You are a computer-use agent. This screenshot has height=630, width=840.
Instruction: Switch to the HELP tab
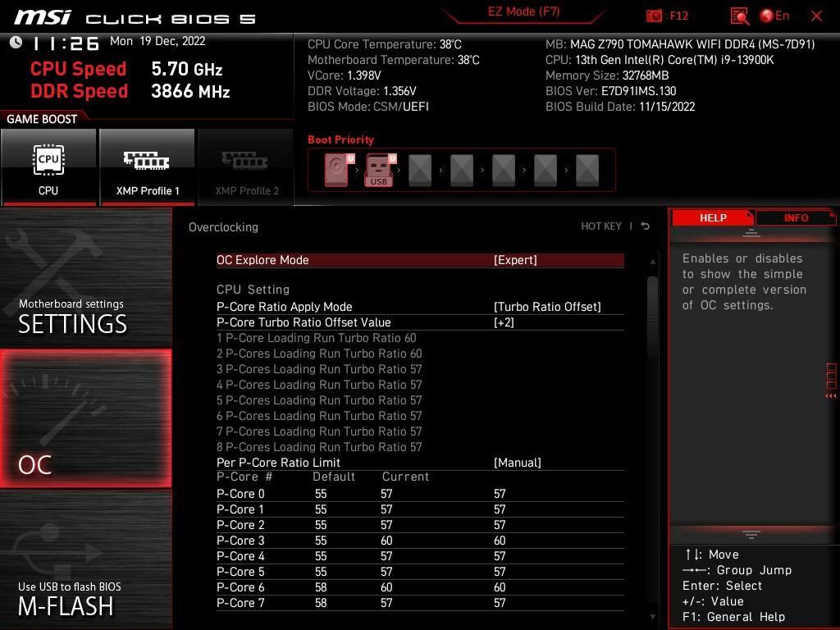(713, 217)
